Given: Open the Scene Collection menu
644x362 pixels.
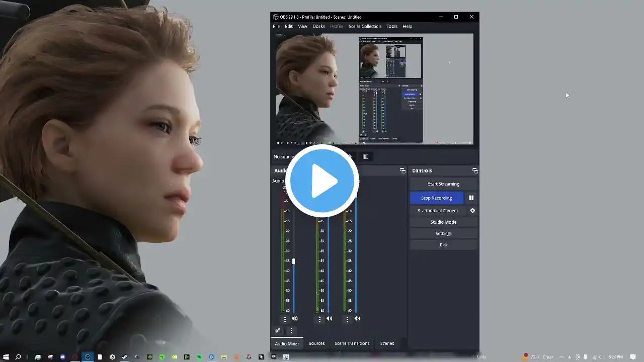Looking at the screenshot, I should click(x=365, y=26).
